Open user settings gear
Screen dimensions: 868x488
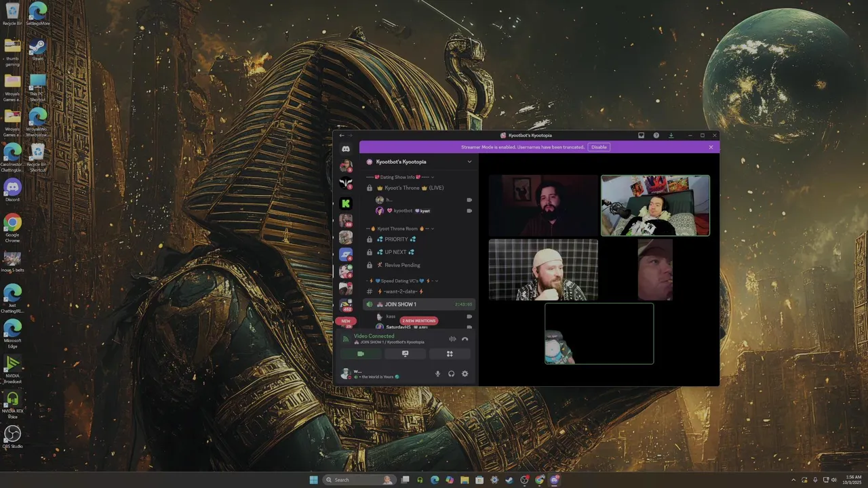click(x=465, y=373)
